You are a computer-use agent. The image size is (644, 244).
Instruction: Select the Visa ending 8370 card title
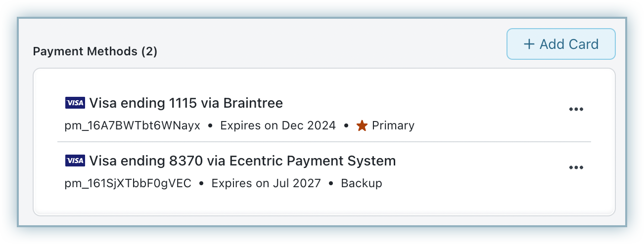click(242, 161)
